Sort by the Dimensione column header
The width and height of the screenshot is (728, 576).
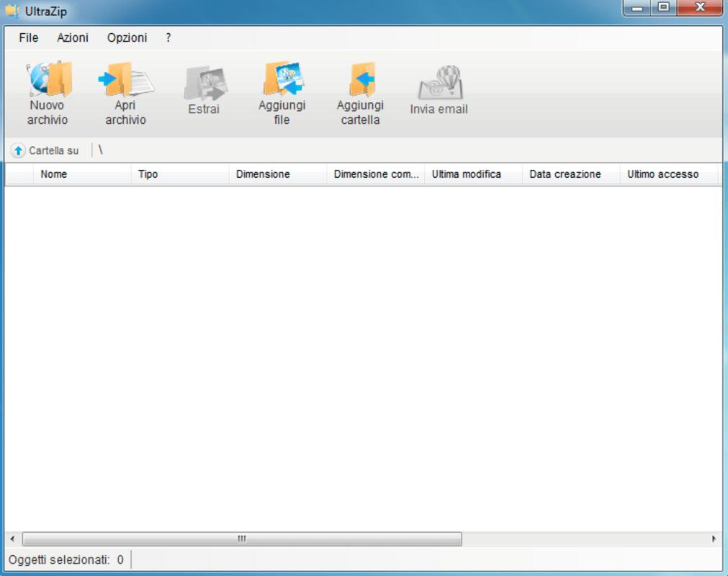[278, 174]
